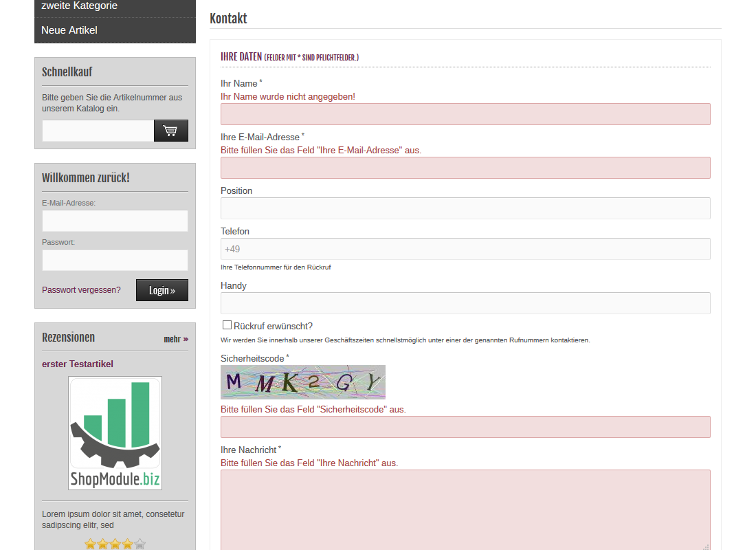This screenshot has width=756, height=550.
Task: Click the star rating under the review
Action: (x=115, y=544)
